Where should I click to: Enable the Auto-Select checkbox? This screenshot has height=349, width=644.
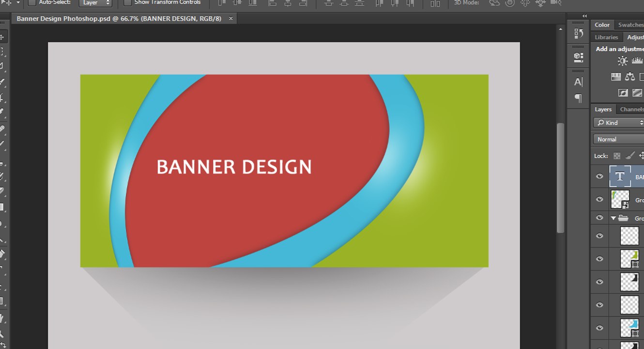32,2
